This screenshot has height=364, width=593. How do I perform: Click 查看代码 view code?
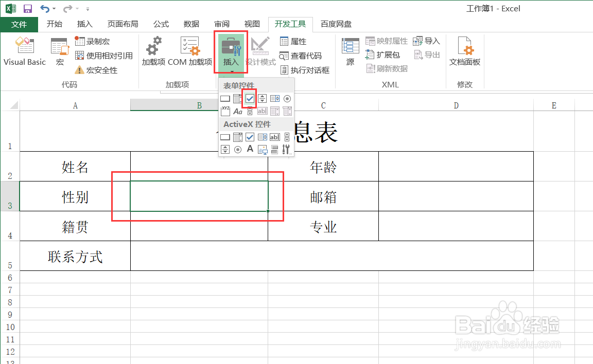click(300, 56)
